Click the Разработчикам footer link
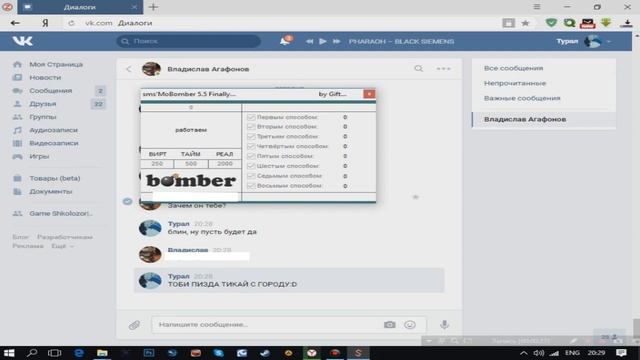 (64, 237)
